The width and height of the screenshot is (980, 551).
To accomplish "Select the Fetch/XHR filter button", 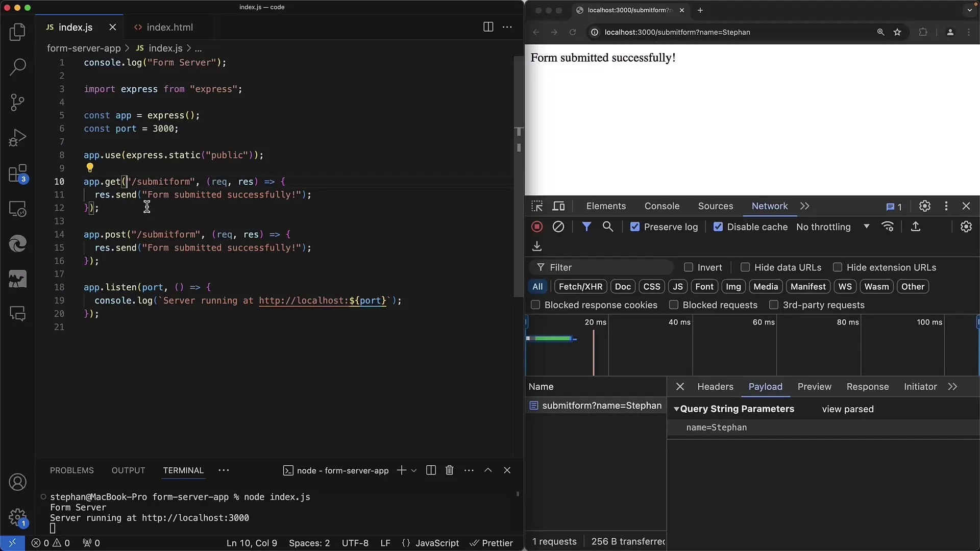I will coord(580,286).
